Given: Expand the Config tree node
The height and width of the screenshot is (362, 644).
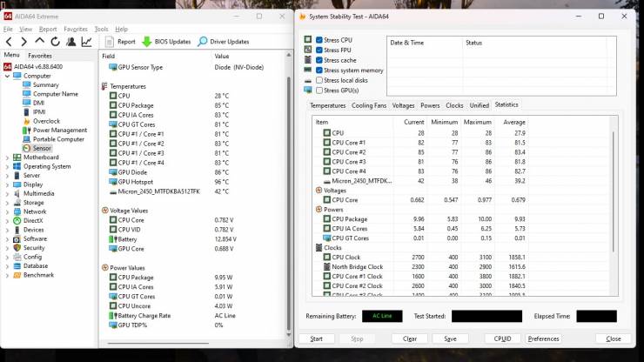Looking at the screenshot, I should click(x=7, y=257).
